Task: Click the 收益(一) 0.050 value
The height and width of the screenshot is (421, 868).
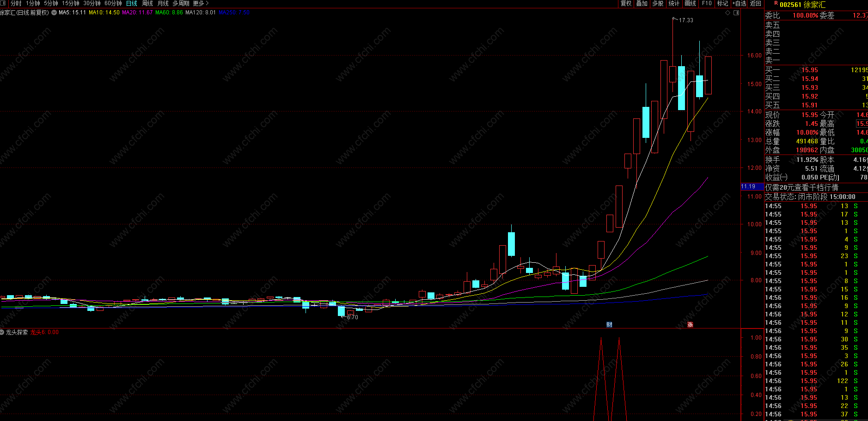Action: (x=810, y=177)
